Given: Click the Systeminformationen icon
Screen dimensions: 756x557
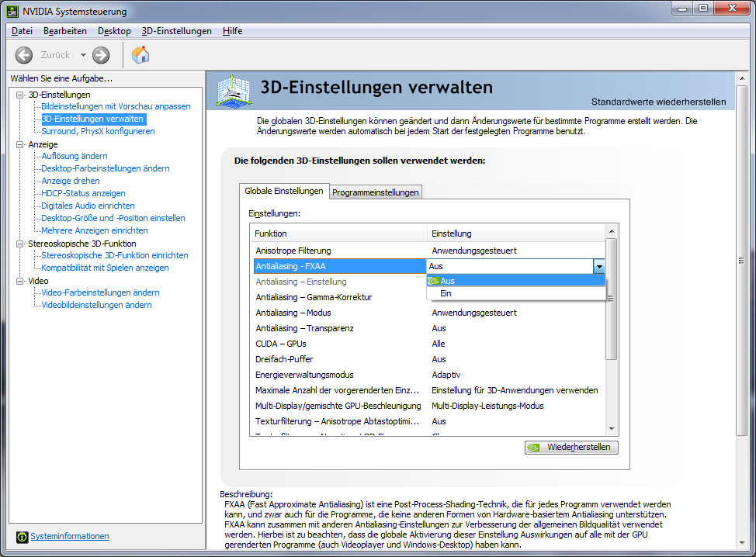Looking at the screenshot, I should tap(23, 537).
